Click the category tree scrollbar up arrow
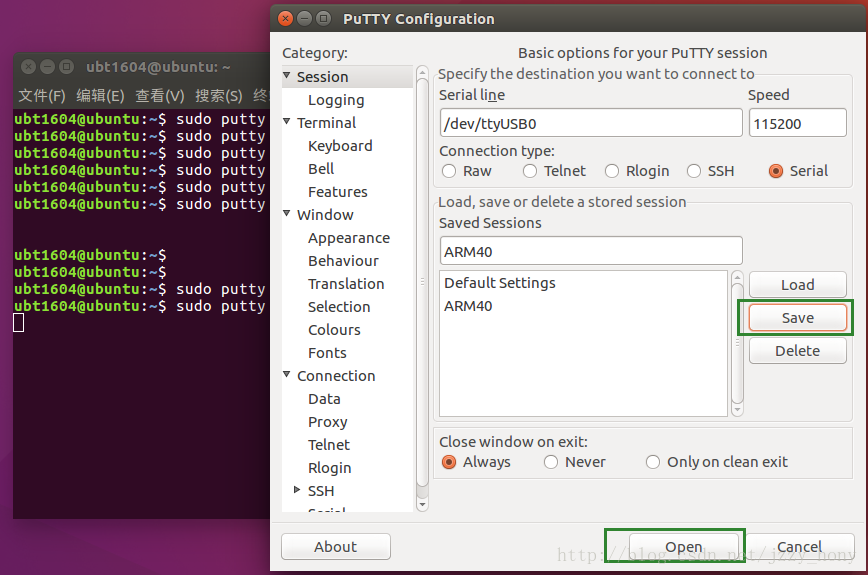This screenshot has width=868, height=575. tap(422, 72)
